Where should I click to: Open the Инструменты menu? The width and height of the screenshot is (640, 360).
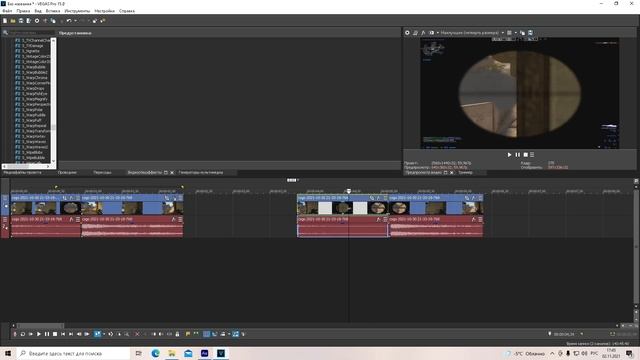click(77, 11)
